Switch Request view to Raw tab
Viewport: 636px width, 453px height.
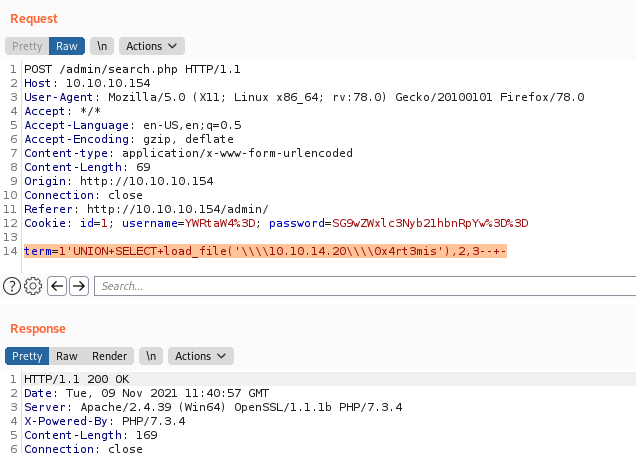(67, 46)
